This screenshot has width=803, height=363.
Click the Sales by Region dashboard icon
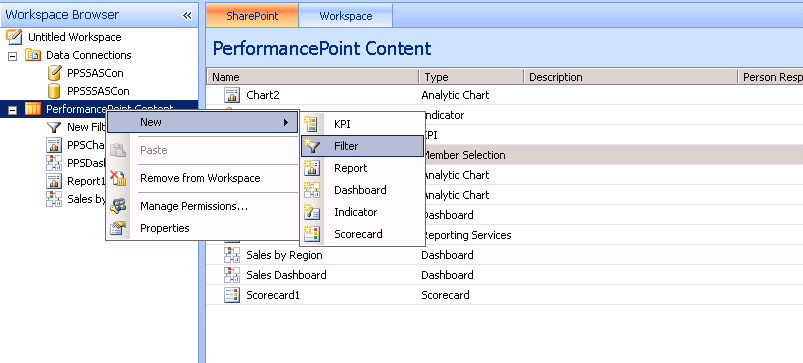click(x=232, y=254)
